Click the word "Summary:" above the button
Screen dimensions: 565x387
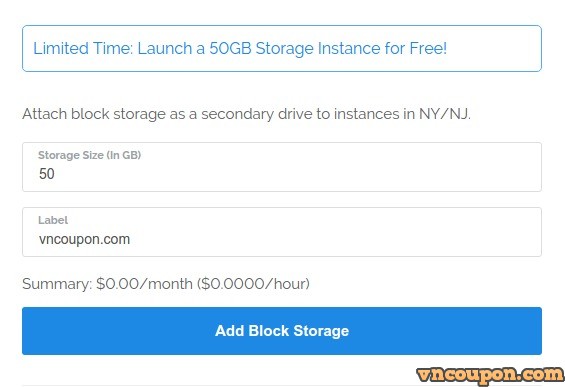click(x=57, y=284)
